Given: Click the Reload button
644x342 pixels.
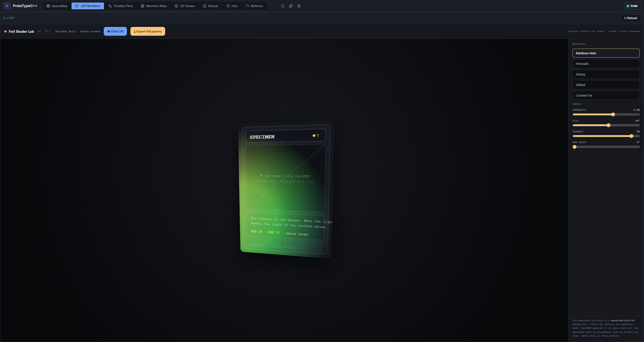Looking at the screenshot, I should pos(631,18).
